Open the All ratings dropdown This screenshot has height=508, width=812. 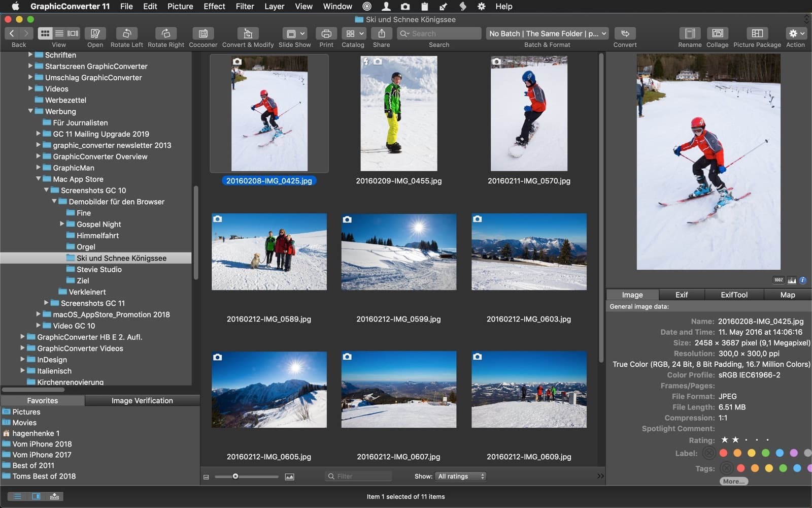461,476
